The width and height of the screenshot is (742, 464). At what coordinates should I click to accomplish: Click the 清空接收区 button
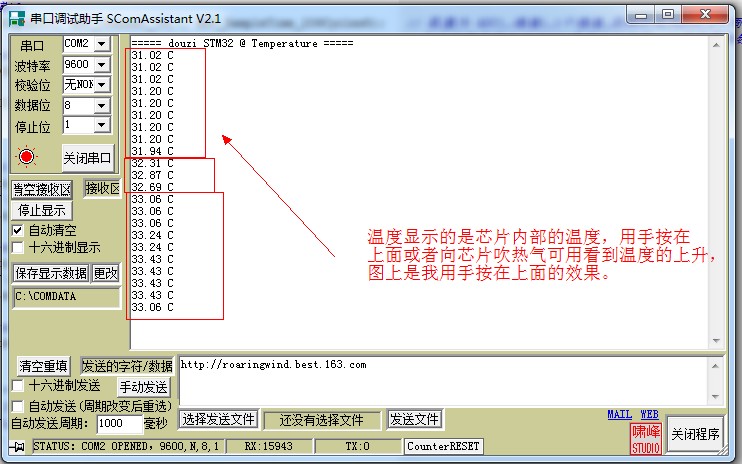point(42,190)
